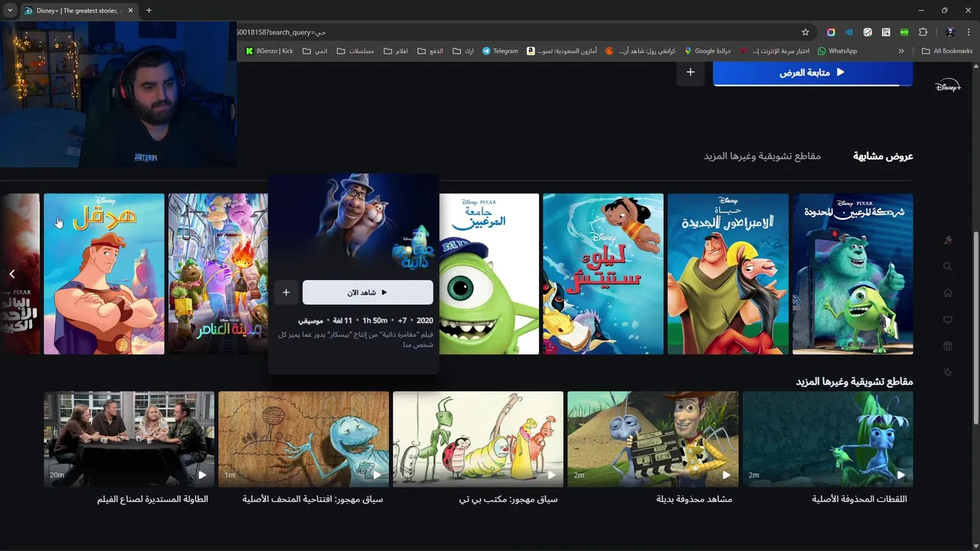Screen dimensions: 980x551
Task: Select the Disney+ browser tab
Action: 79,11
